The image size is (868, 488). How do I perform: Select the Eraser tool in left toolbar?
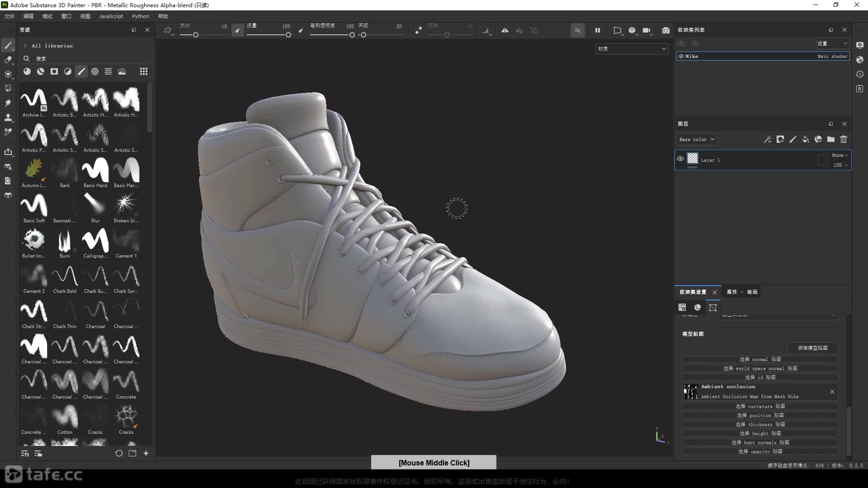tap(8, 60)
